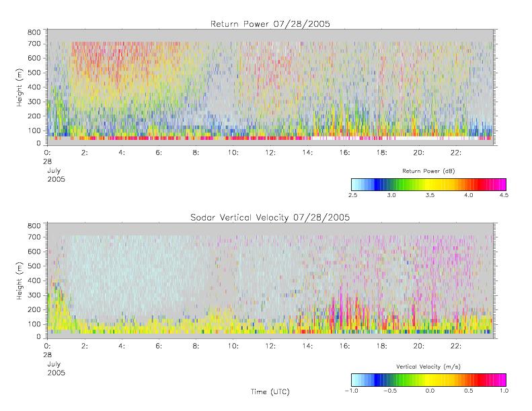Click the "20:" time tick under Vertical Velocity plot

pyautogui.click(x=419, y=346)
